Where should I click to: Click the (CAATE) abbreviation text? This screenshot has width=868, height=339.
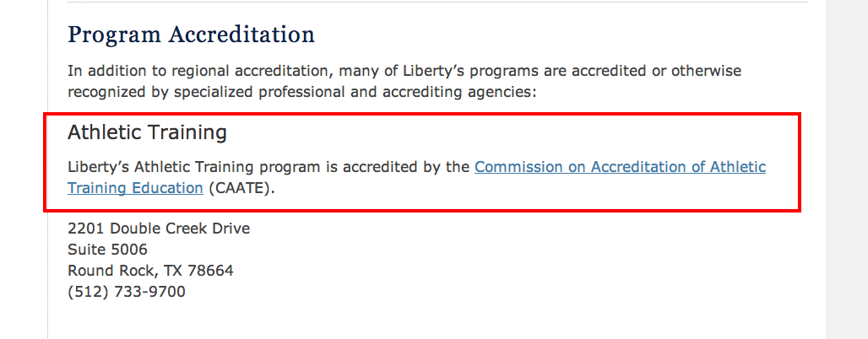(x=241, y=188)
